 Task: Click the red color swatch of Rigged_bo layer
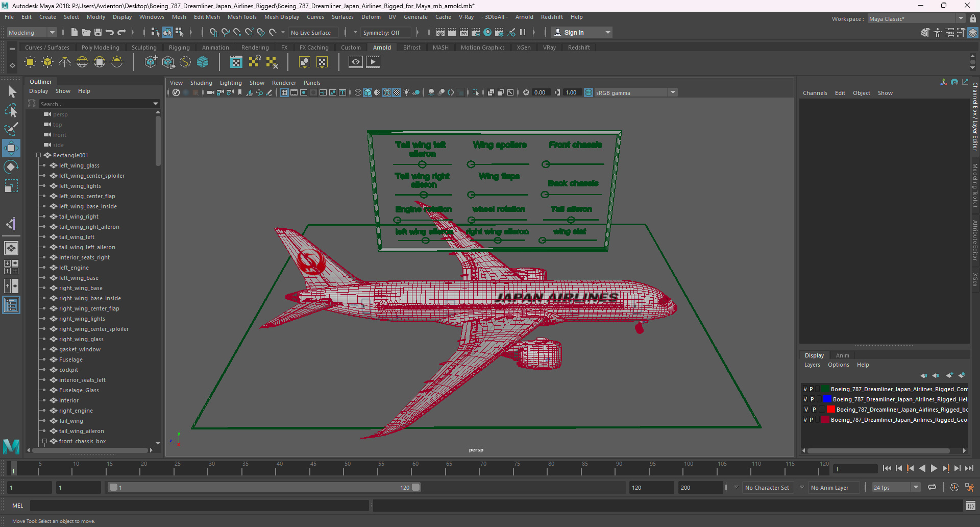click(830, 410)
